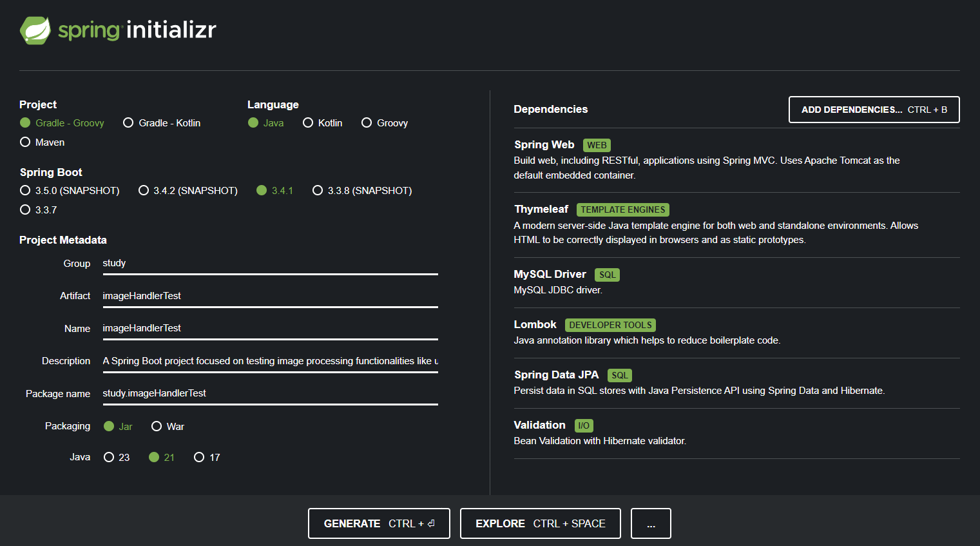Pick Java version 17
This screenshot has width=980, height=546.
pyautogui.click(x=207, y=457)
